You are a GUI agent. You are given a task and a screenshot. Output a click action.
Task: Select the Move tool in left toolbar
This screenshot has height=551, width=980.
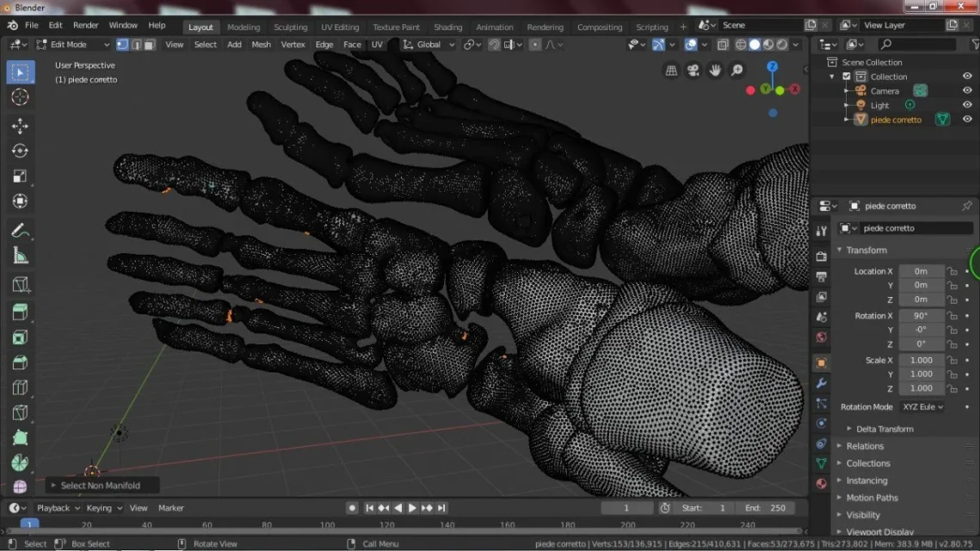(20, 126)
